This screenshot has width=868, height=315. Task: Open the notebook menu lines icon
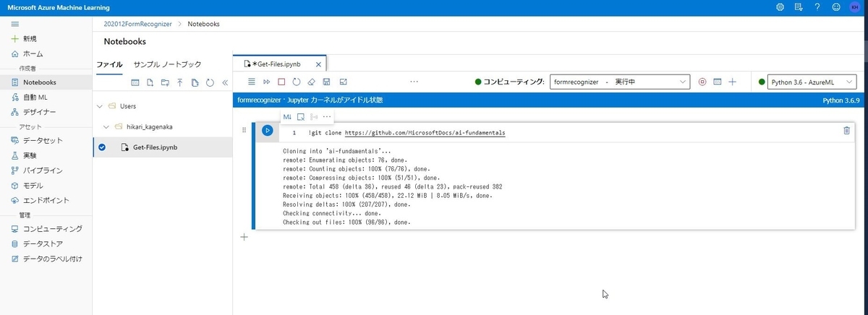tap(252, 82)
